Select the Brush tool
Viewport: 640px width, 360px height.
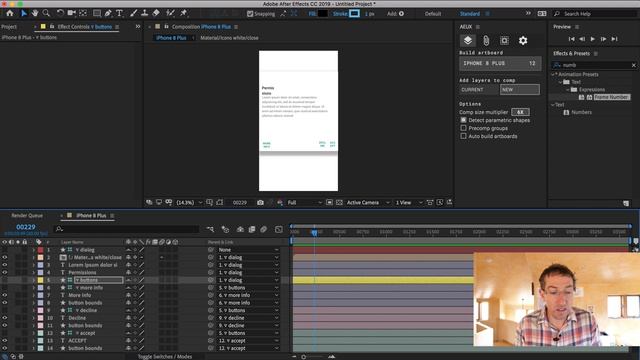click(133, 13)
